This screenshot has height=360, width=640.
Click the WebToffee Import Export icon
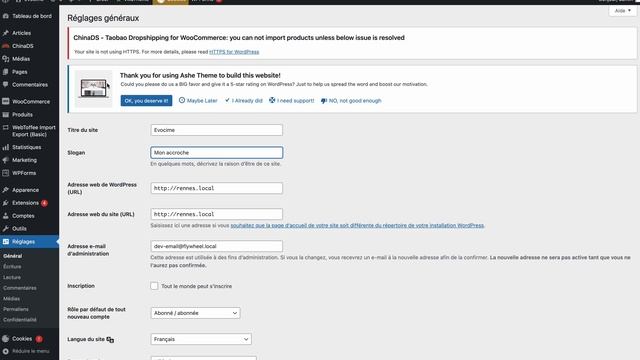(x=5, y=128)
